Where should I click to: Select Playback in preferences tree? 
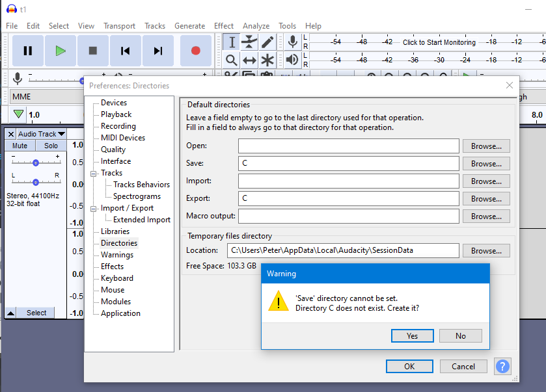[116, 114]
